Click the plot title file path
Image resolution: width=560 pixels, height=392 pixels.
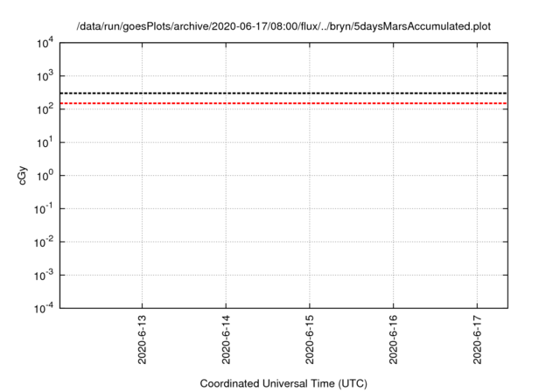pyautogui.click(x=283, y=26)
